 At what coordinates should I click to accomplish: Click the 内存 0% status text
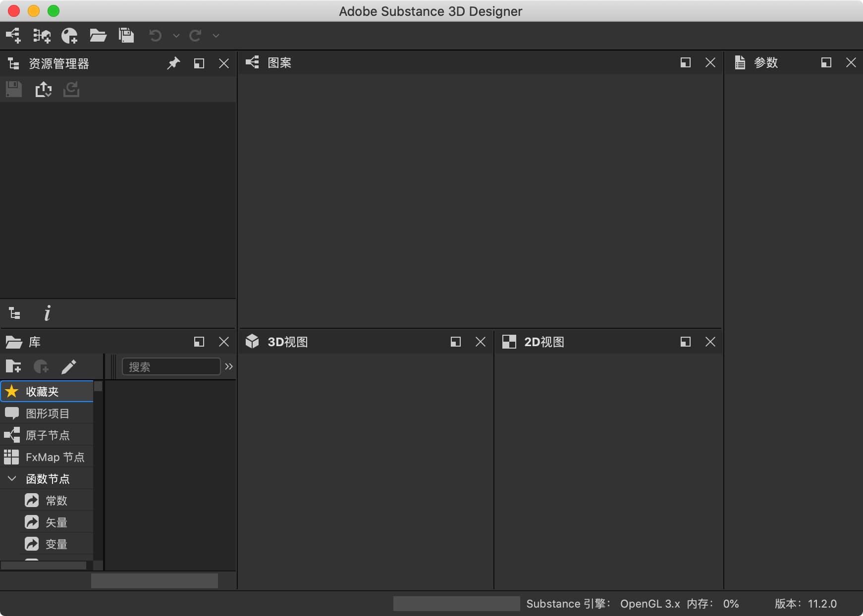point(712,604)
